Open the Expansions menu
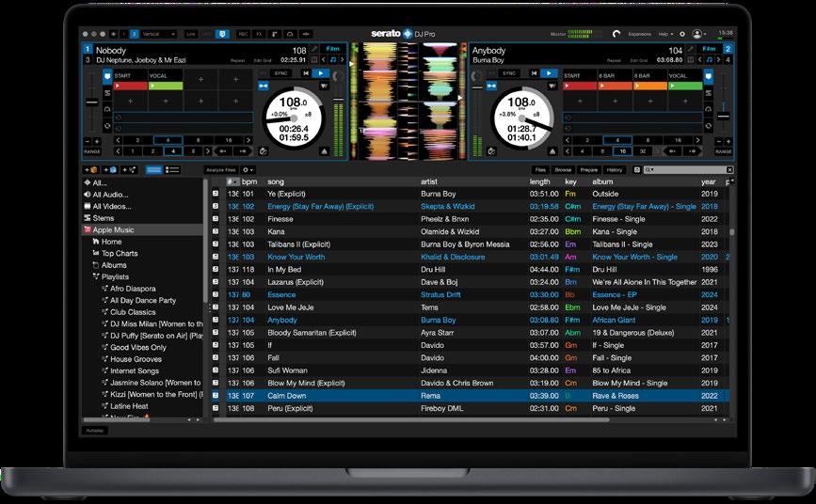 click(x=640, y=34)
